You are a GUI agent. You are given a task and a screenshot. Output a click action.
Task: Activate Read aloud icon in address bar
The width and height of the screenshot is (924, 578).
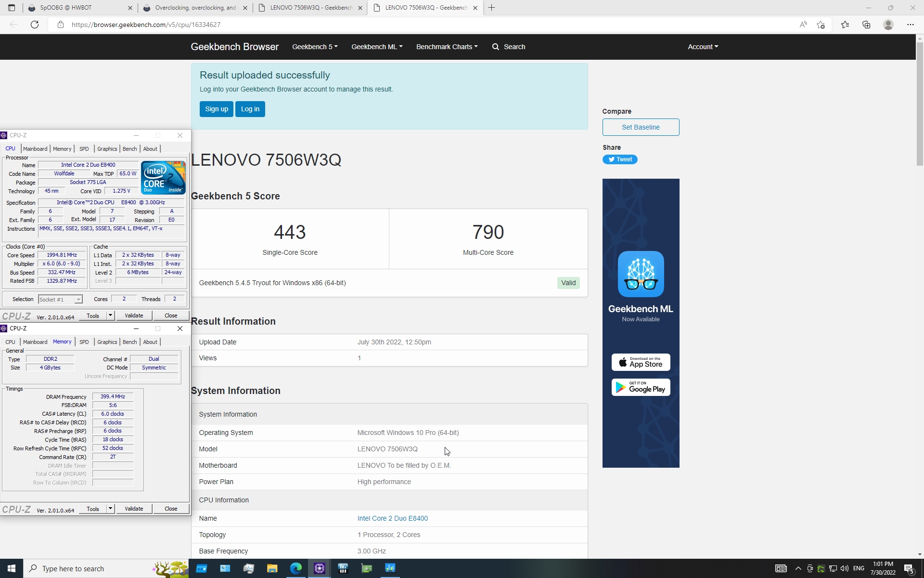(803, 25)
